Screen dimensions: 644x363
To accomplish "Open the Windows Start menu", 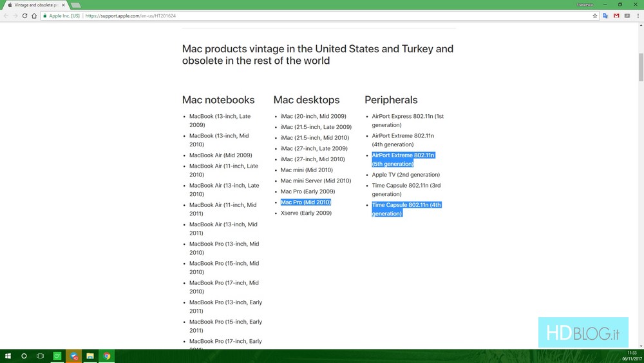I will point(8,356).
